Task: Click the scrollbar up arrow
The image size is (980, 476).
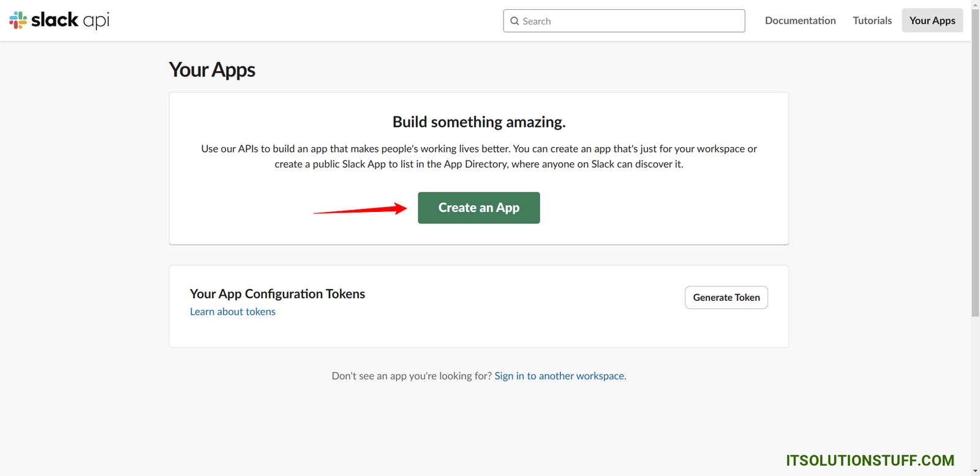Action: coord(975,4)
